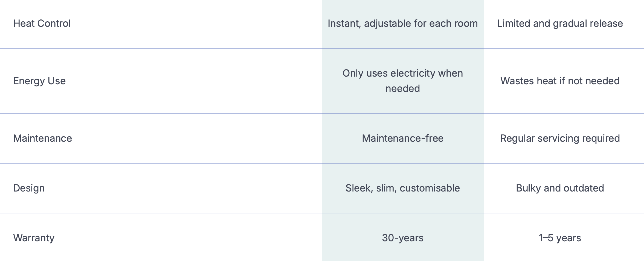
Task: Click the word 'Instant,' in Heat Control row
Action: [344, 24]
